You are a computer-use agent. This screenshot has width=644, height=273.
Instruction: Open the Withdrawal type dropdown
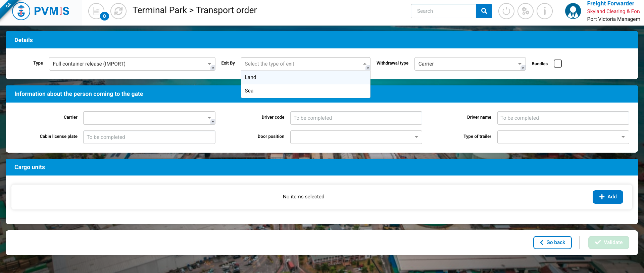469,64
